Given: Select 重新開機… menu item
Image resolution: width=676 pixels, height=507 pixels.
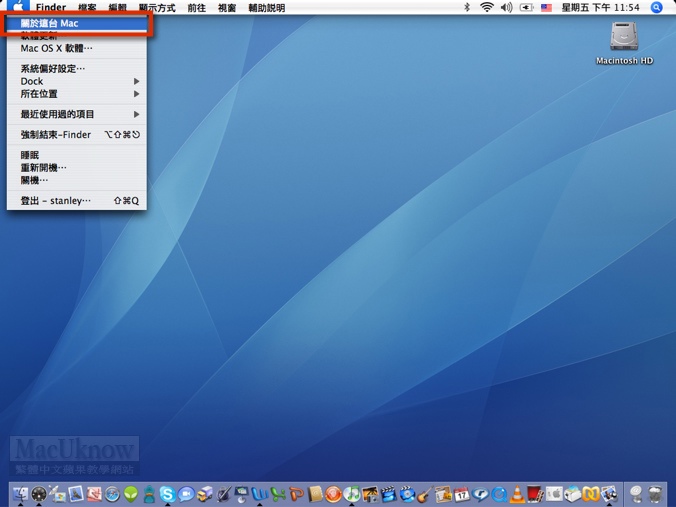Looking at the screenshot, I should click(x=77, y=167).
